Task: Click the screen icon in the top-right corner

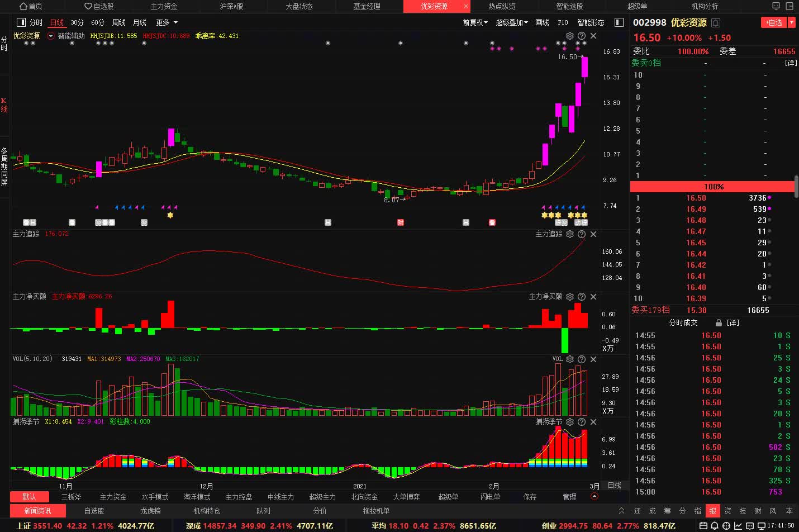Action: pos(776,6)
